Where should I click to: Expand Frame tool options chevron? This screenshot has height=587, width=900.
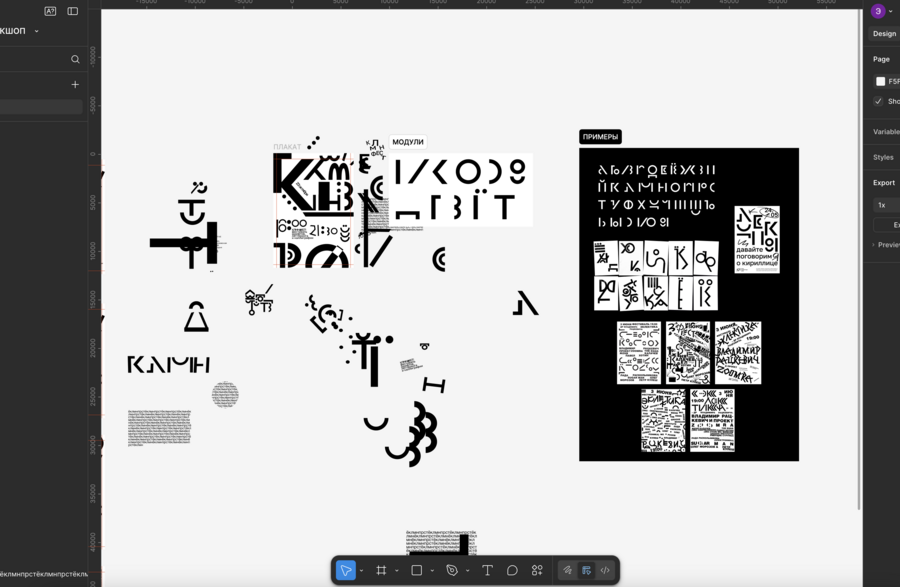pyautogui.click(x=397, y=571)
